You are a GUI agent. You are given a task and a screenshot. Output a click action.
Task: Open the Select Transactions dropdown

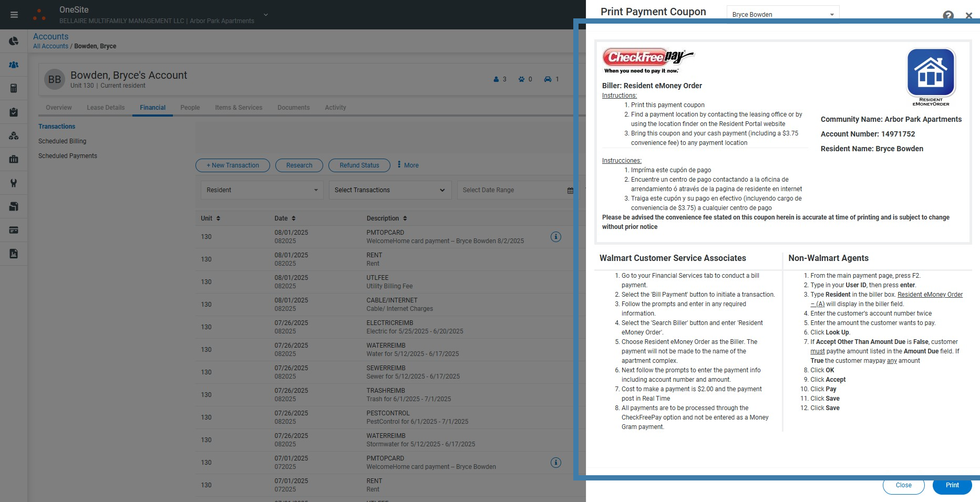390,190
